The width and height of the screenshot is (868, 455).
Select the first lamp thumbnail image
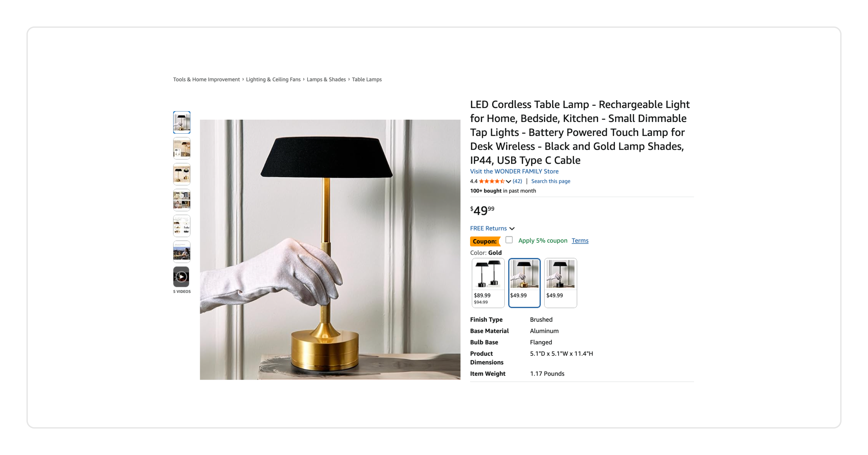click(182, 122)
